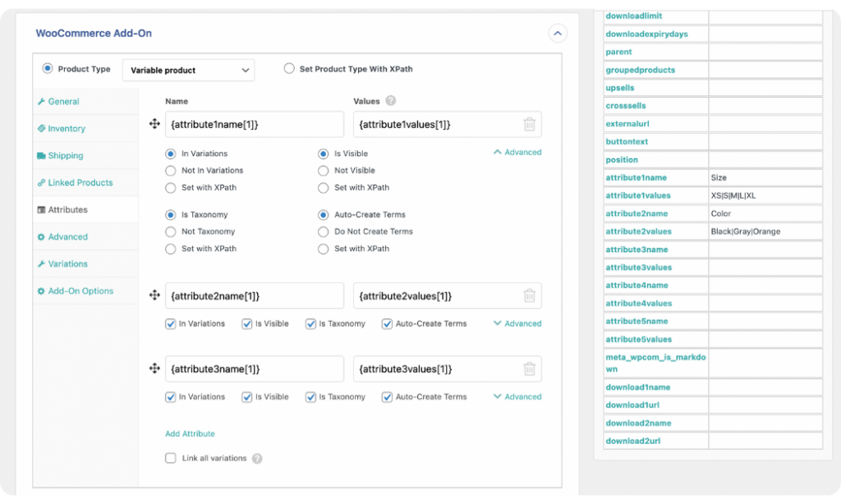Uncheck Is Visible for attribute3 row
Screen dimensions: 841x504
[x=246, y=396]
